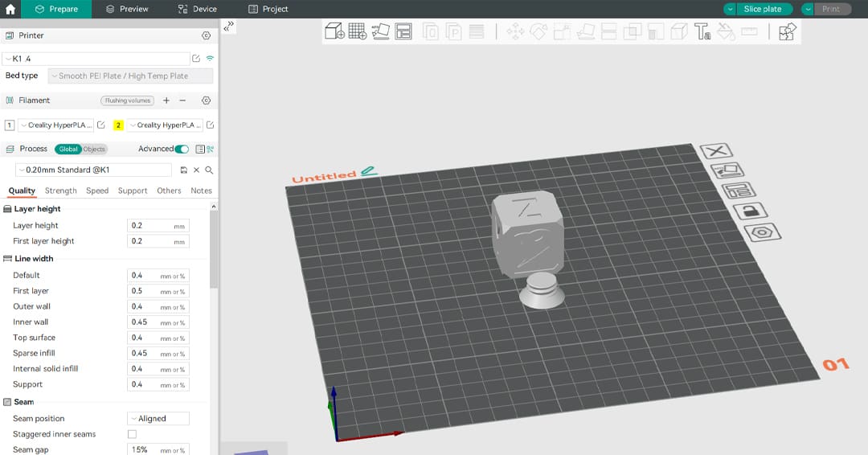Open plate settings hexagon icon
This screenshot has width=868, height=455.
pos(762,232)
